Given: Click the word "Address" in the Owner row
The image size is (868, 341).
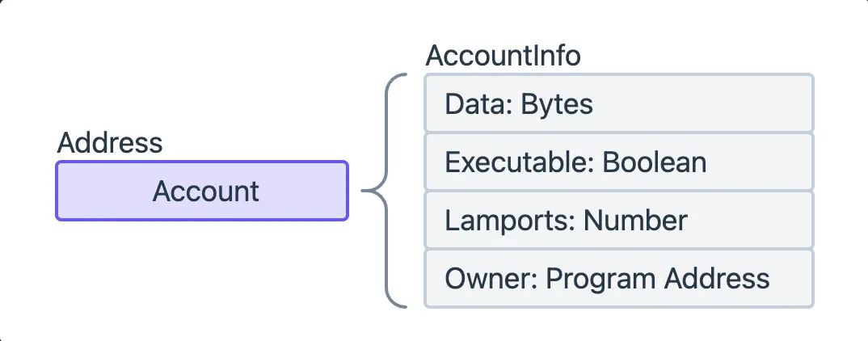Looking at the screenshot, I should [x=717, y=279].
